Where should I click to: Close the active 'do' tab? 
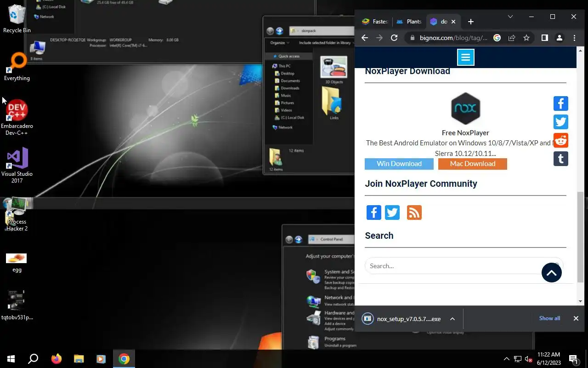(453, 22)
